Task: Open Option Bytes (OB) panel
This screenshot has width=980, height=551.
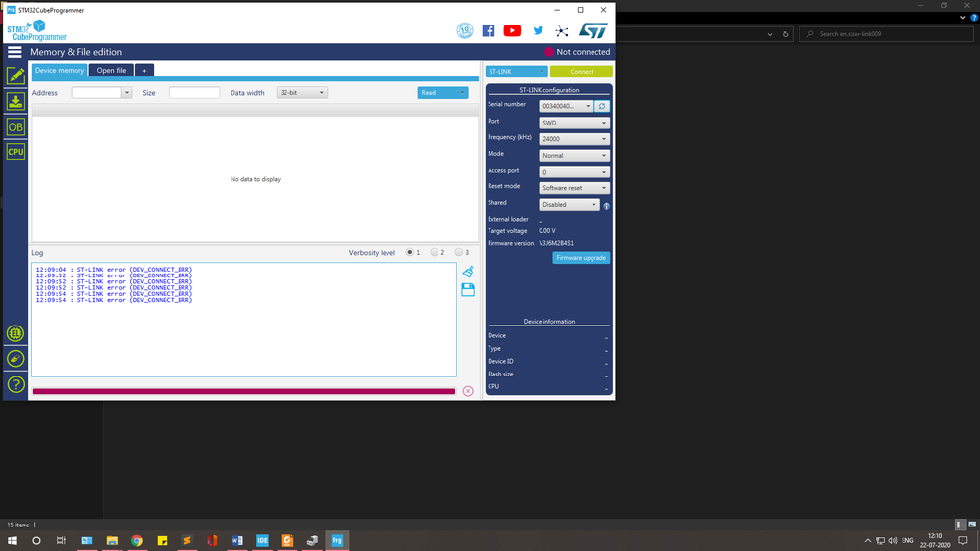Action: click(15, 126)
